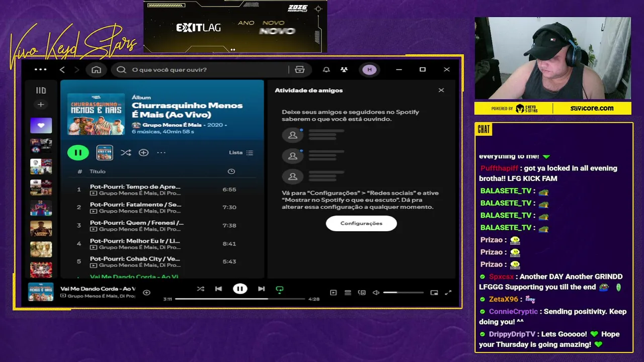Mute with the volume speaker icon

click(376, 293)
